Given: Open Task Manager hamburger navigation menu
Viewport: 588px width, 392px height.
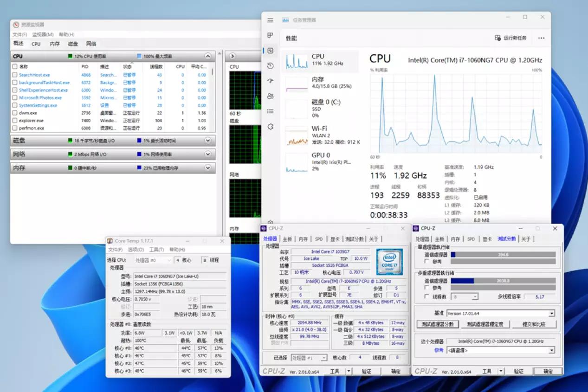Looking at the screenshot, I should (x=270, y=20).
